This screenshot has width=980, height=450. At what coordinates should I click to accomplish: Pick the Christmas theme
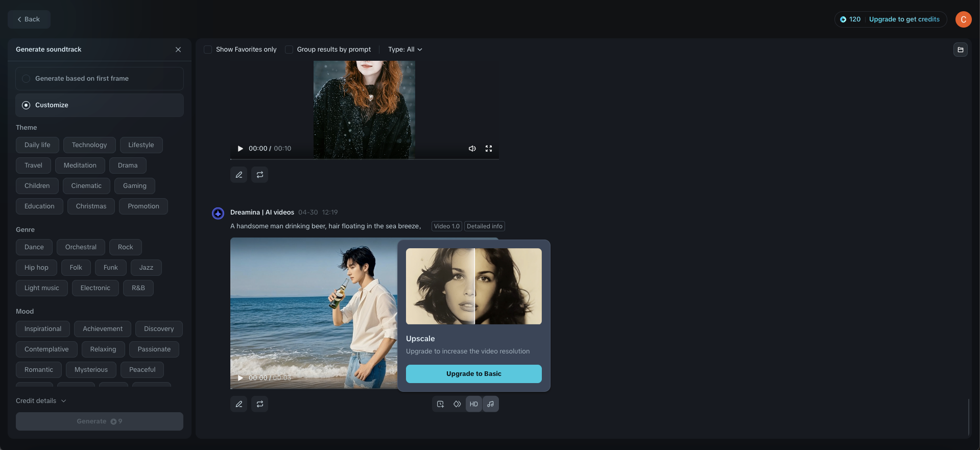[91, 206]
